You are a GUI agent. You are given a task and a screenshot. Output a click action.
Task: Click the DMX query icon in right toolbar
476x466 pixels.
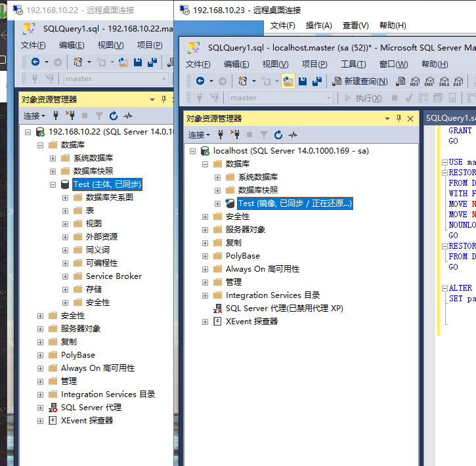tap(429, 81)
